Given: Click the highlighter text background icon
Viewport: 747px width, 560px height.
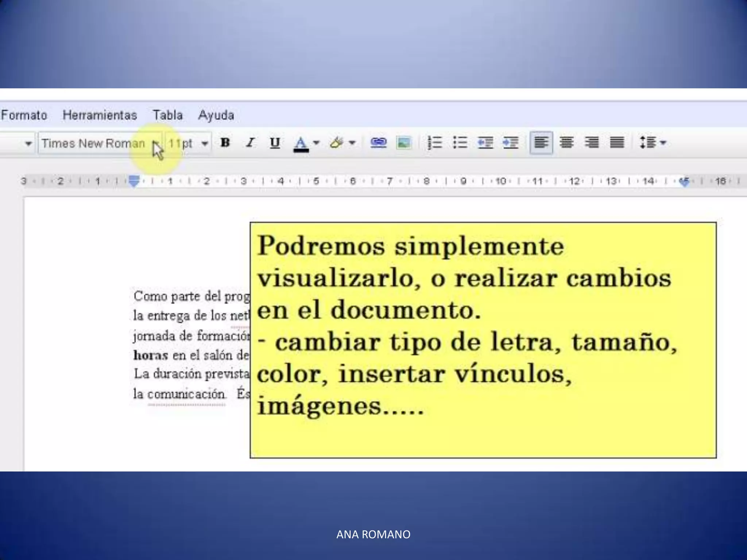Looking at the screenshot, I should 337,143.
